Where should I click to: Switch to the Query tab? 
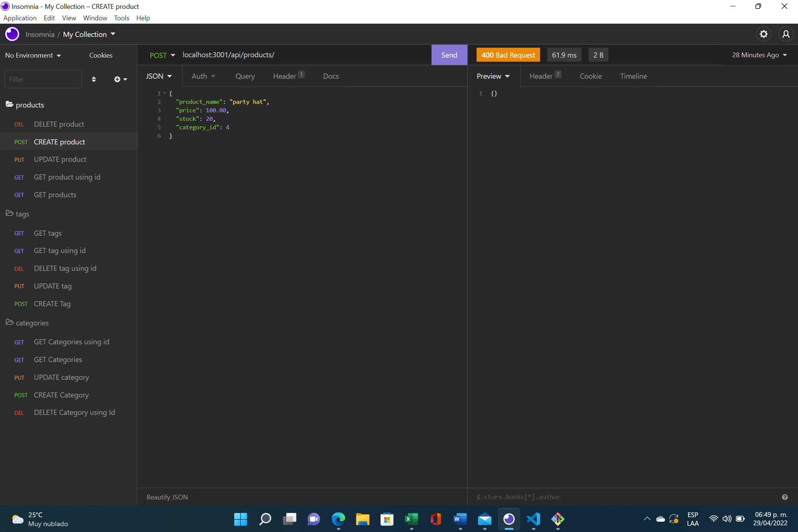coord(245,76)
